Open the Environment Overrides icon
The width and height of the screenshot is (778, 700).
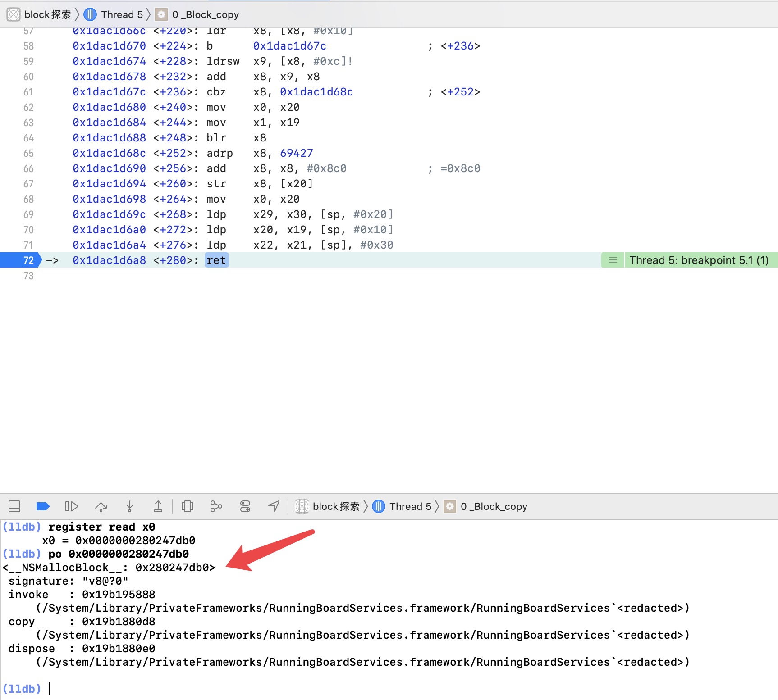[245, 506]
